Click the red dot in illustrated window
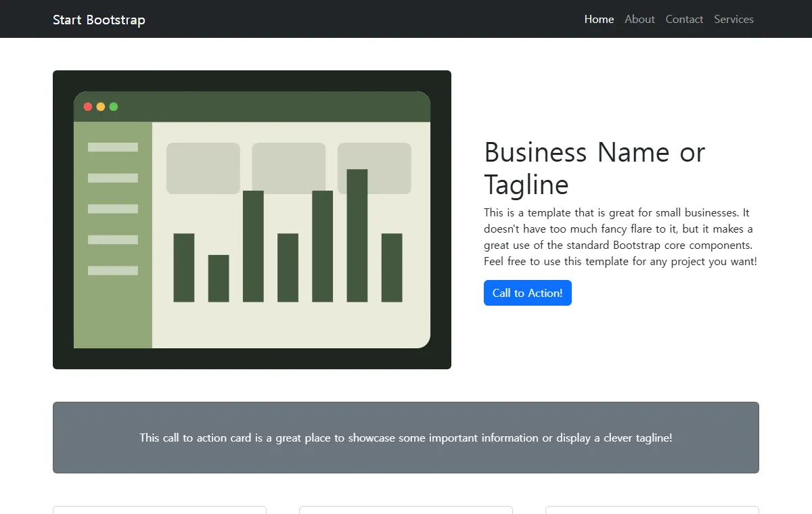812x514 pixels. coord(88,107)
